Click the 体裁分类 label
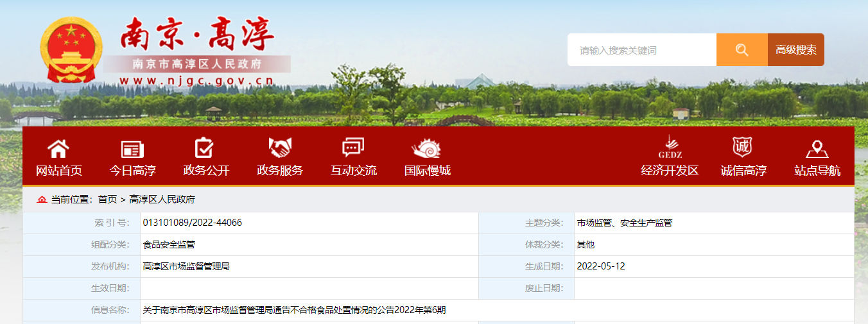Screen dimensions: 868x324 544,244
